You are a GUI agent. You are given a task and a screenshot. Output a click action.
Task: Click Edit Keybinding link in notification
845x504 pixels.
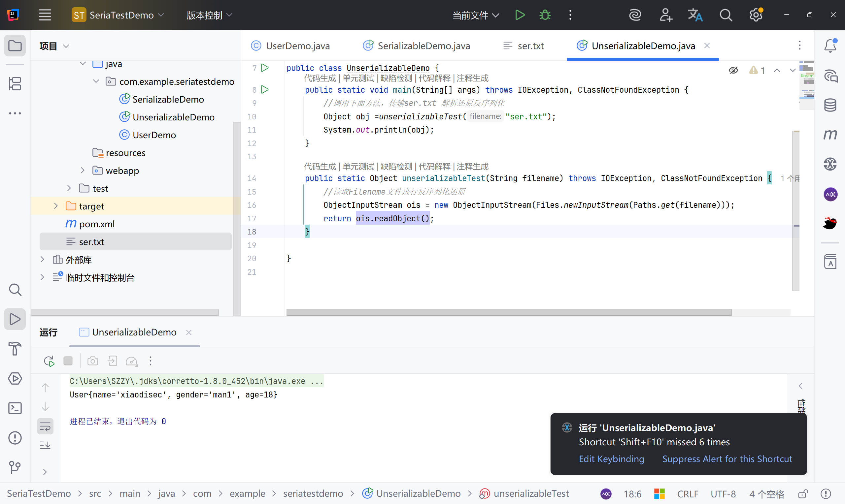[x=611, y=459]
